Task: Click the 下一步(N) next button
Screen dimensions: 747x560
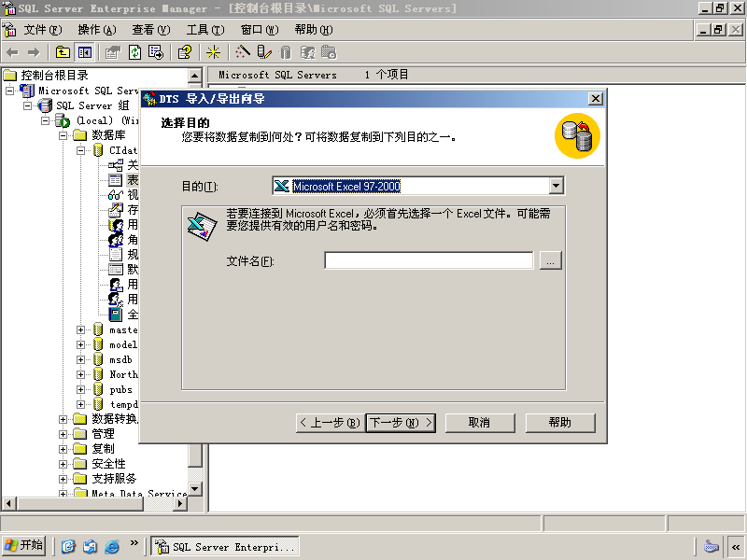Action: click(x=401, y=423)
